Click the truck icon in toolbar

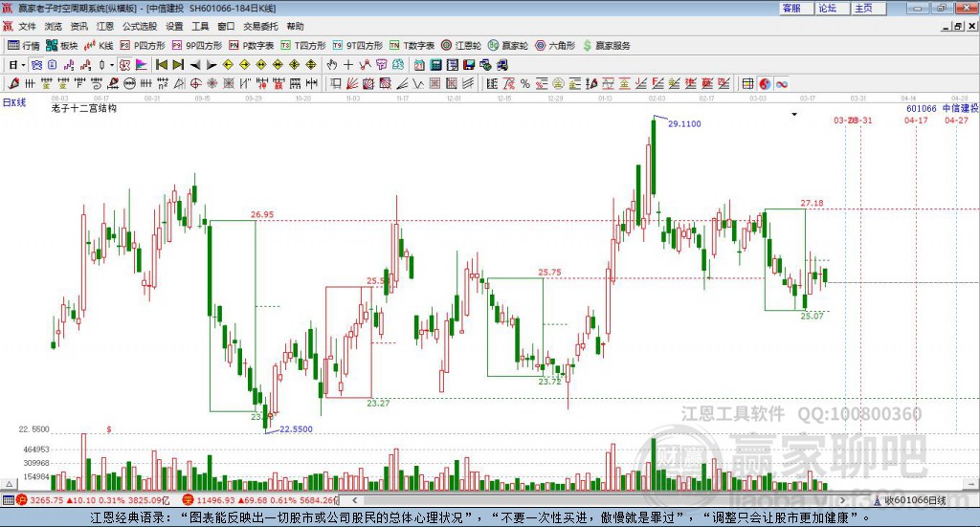click(x=502, y=65)
